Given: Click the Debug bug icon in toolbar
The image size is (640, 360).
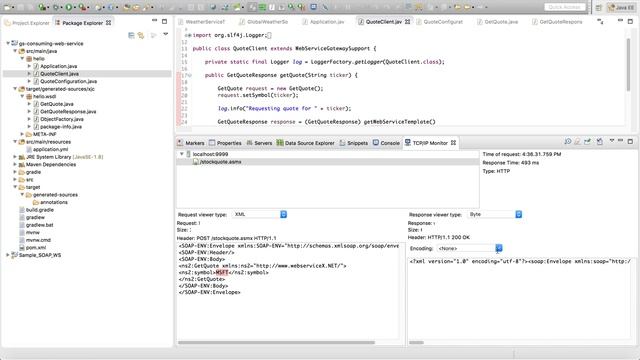Looking at the screenshot, I should tap(56, 7).
